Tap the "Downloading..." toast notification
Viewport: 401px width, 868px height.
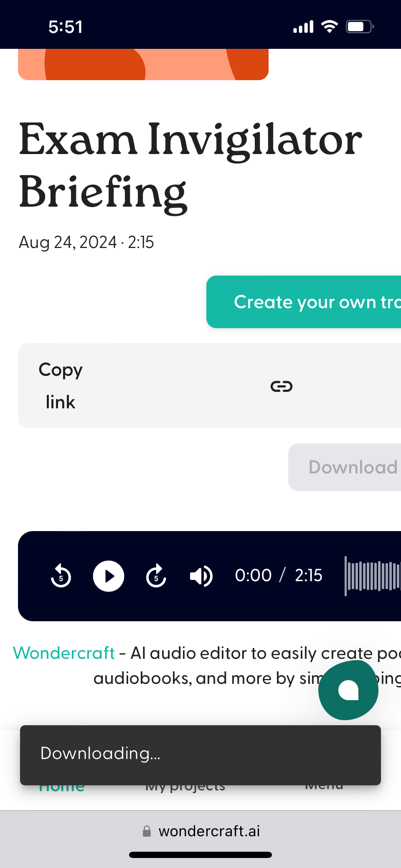click(x=200, y=755)
